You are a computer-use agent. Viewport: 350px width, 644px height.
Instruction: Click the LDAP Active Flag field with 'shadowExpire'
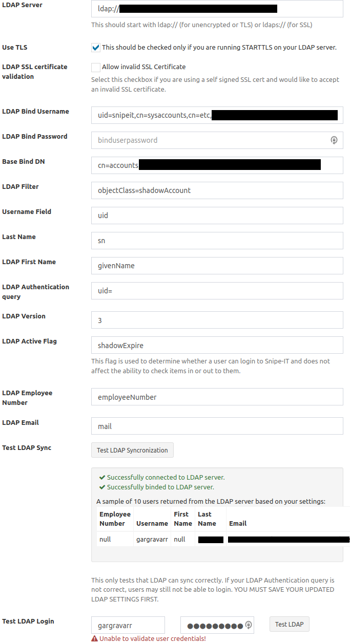[217, 345]
